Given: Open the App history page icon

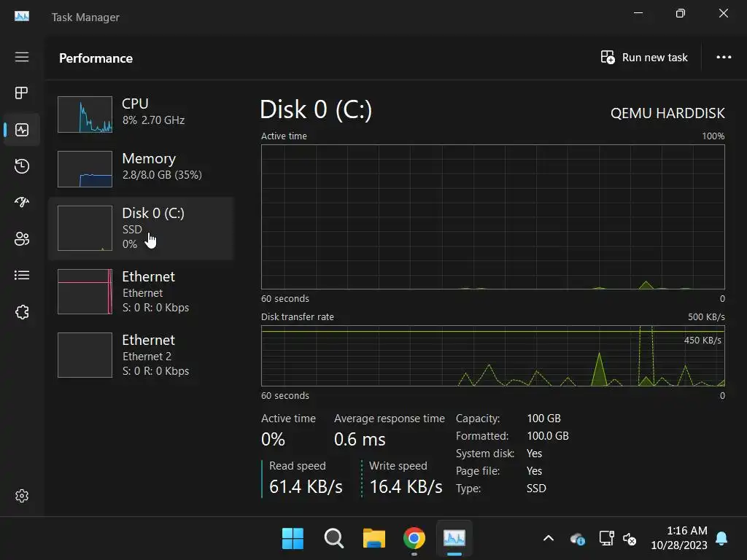Looking at the screenshot, I should click(22, 166).
